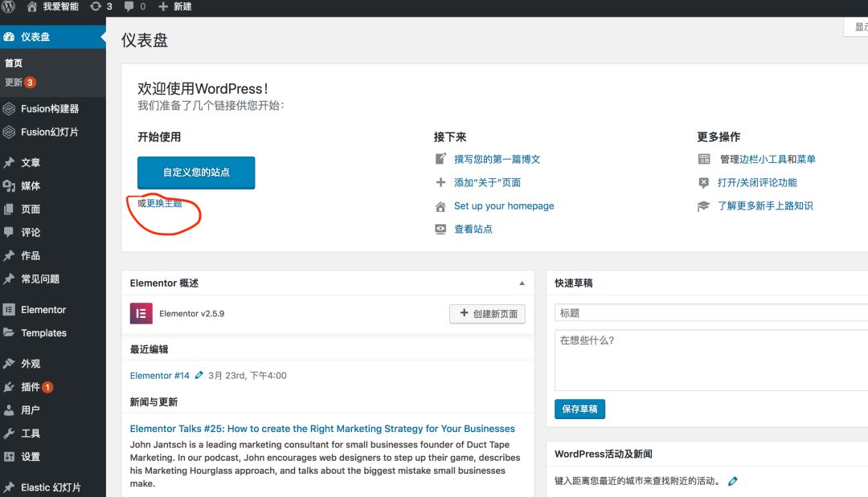Viewport: 868px width, 497px height.
Task: Click the 文章 pushpin icon
Action: [x=9, y=162]
